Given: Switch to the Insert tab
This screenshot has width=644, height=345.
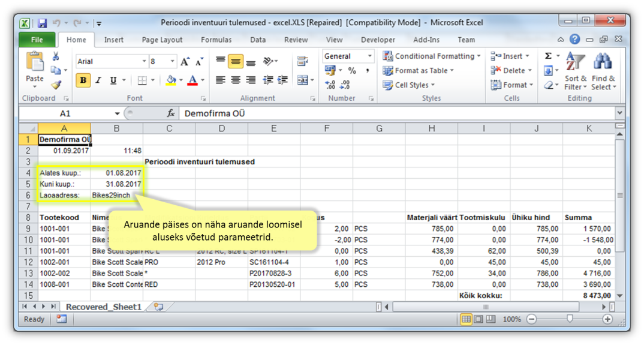Looking at the screenshot, I should [114, 40].
